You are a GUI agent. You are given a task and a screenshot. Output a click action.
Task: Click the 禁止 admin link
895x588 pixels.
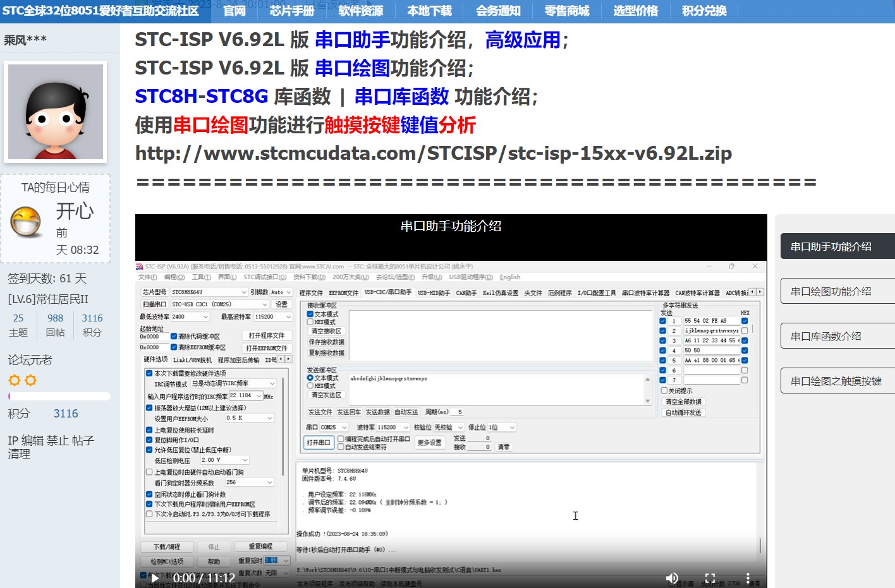(x=58, y=440)
